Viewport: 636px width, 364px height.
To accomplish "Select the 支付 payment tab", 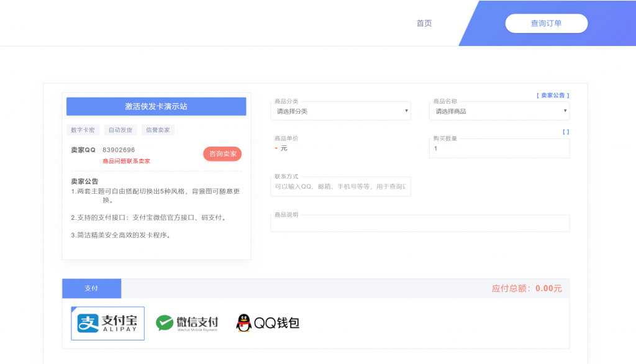I will (x=92, y=288).
